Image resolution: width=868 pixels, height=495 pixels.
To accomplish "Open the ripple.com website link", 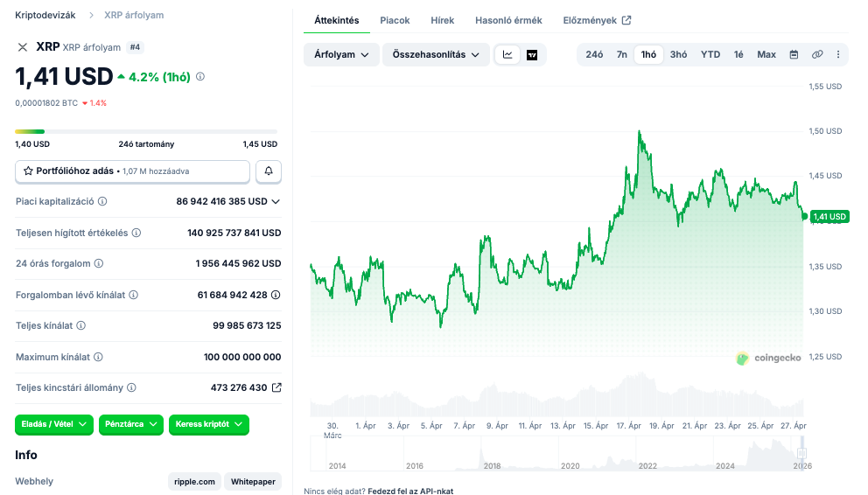I will click(x=194, y=482).
